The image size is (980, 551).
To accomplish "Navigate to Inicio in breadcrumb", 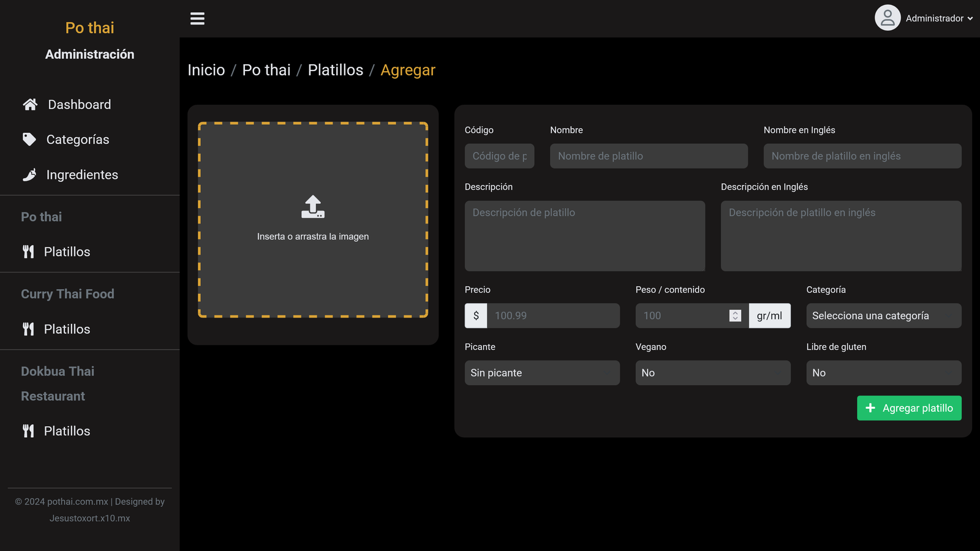I will coord(206,70).
